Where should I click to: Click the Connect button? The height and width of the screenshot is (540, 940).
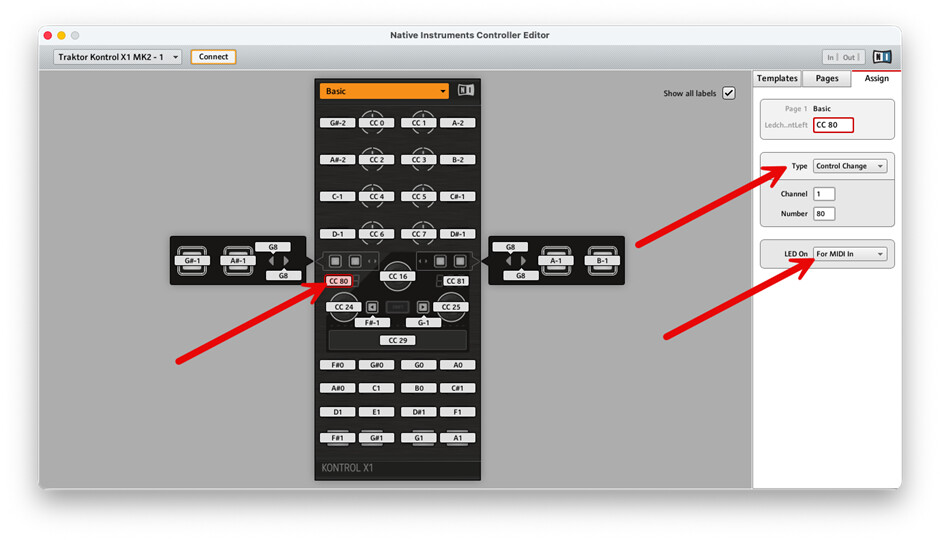213,57
